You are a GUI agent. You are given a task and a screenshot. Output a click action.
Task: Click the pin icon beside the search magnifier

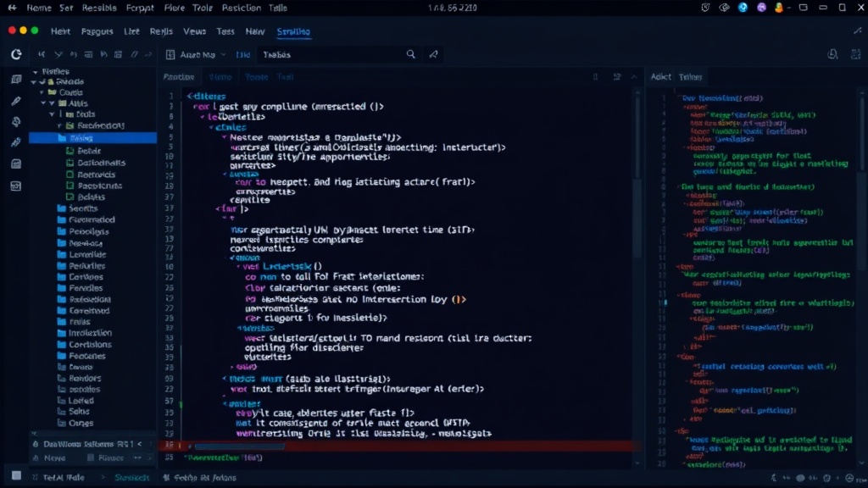pos(433,54)
